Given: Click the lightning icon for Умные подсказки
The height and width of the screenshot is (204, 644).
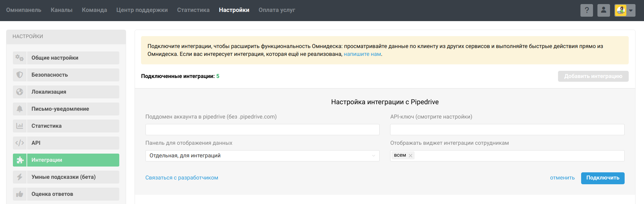Looking at the screenshot, I should pos(20,177).
